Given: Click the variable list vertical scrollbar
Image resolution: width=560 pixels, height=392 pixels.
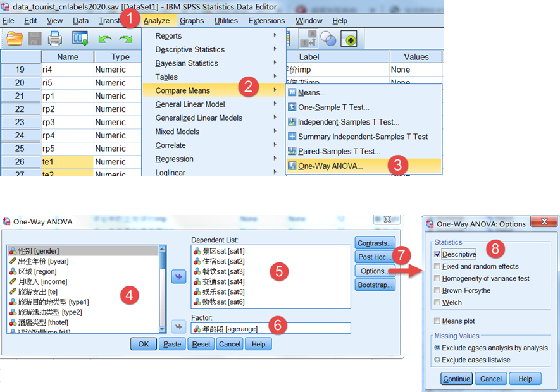Looking at the screenshot, I should pyautogui.click(x=163, y=289).
